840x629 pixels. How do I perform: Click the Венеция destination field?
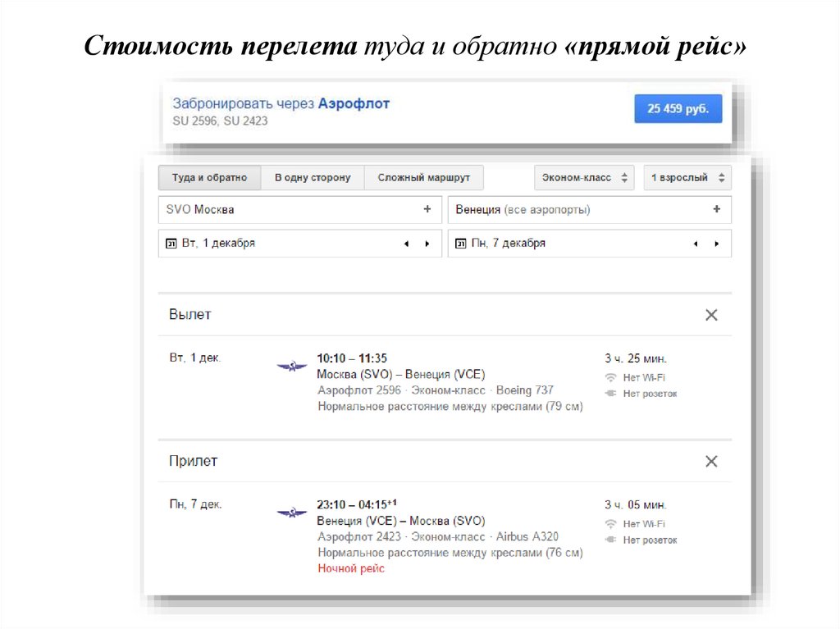574,210
